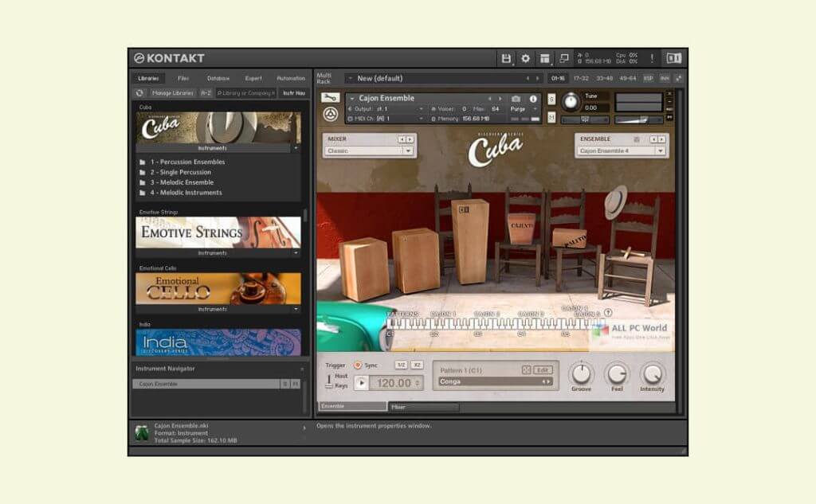Screen dimensions: 816x504
Task: Load next multi rack preset arrow
Action: coord(538,79)
